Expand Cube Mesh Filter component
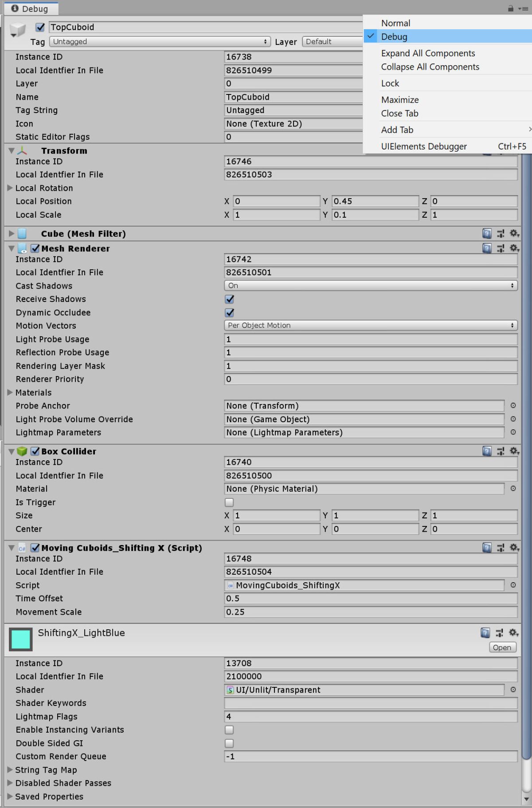This screenshot has width=532, height=808. click(12, 233)
